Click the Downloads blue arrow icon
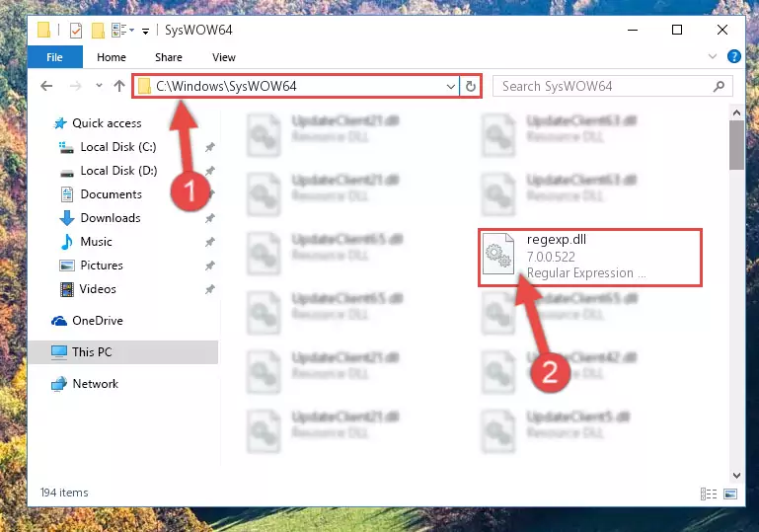 click(67, 218)
